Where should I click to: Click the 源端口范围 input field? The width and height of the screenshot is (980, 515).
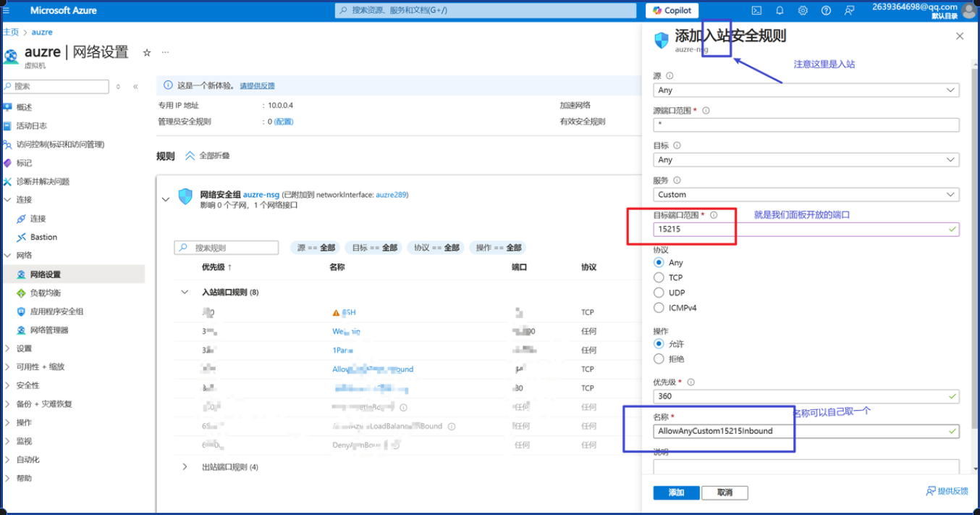(806, 125)
